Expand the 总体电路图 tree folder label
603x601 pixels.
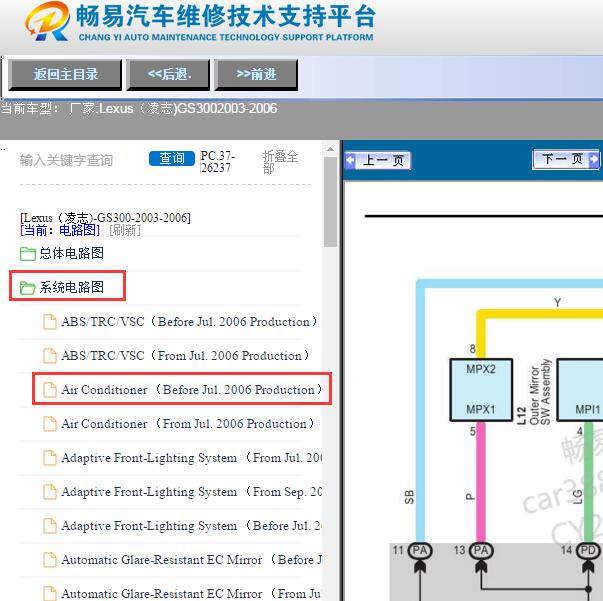coord(72,253)
